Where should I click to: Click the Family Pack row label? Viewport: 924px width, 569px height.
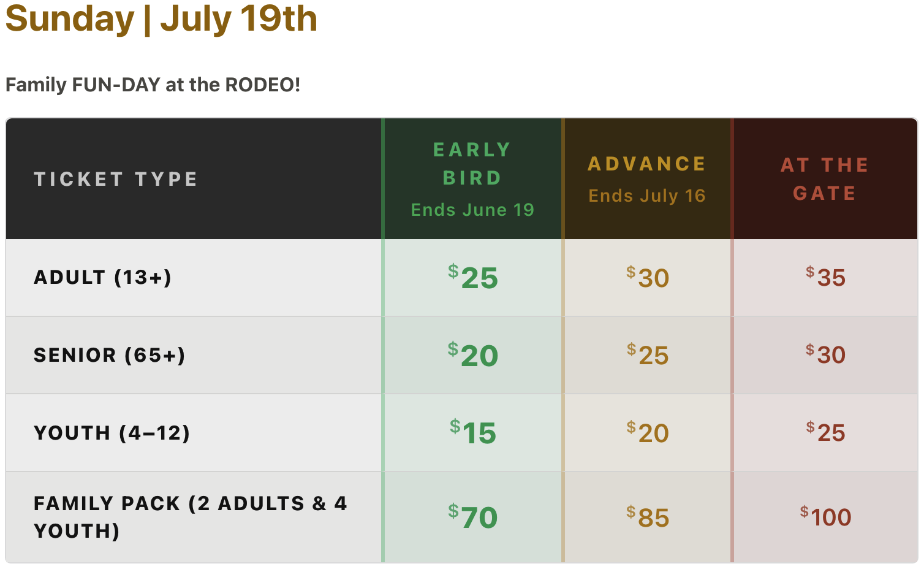190,517
